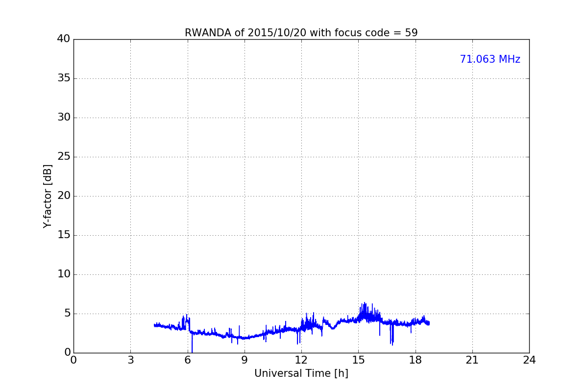Click the plot title "RWANDA of 2015/10/20 with focus code = 59"
The image size is (588, 392).
[301, 33]
